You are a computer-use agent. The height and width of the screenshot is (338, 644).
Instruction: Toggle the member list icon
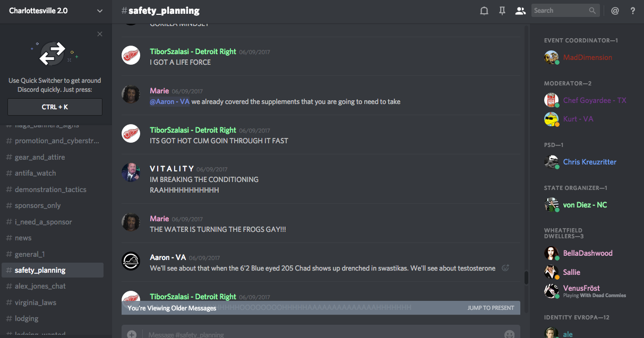[520, 11]
